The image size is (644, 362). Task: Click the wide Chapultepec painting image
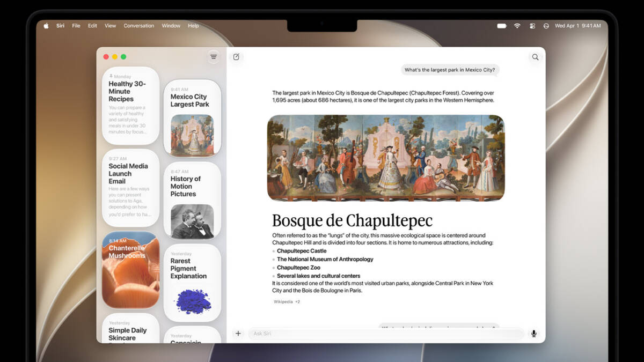pos(386,158)
